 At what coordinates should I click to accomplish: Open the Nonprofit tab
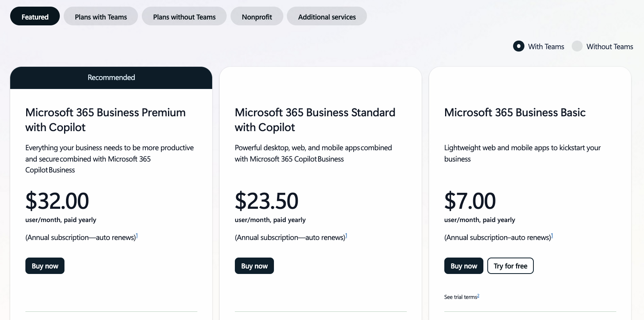[x=257, y=16]
